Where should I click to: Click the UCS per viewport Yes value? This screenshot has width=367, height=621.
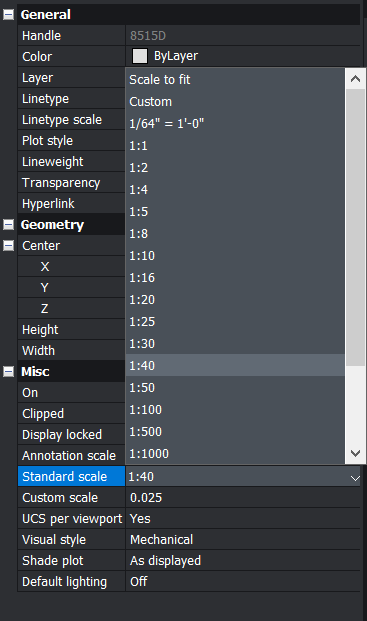(x=243, y=518)
